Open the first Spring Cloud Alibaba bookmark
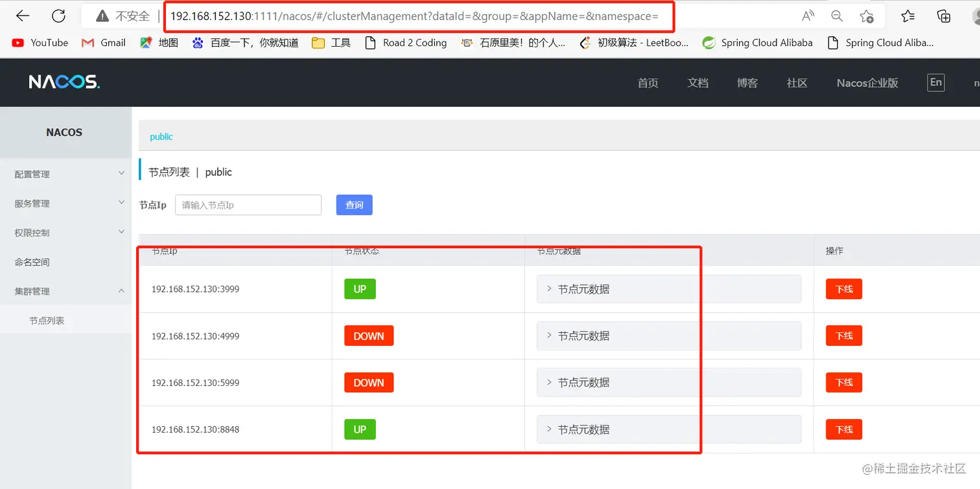 pyautogui.click(x=758, y=43)
